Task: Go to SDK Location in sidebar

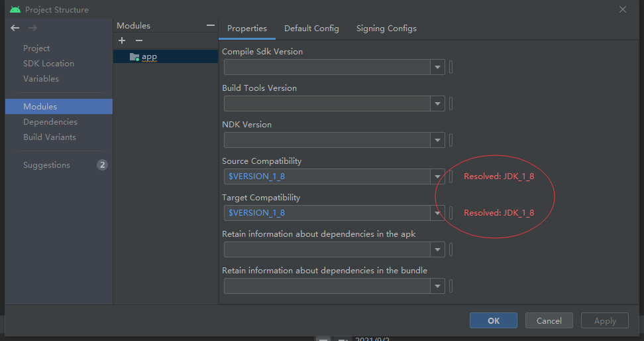Action: click(48, 64)
